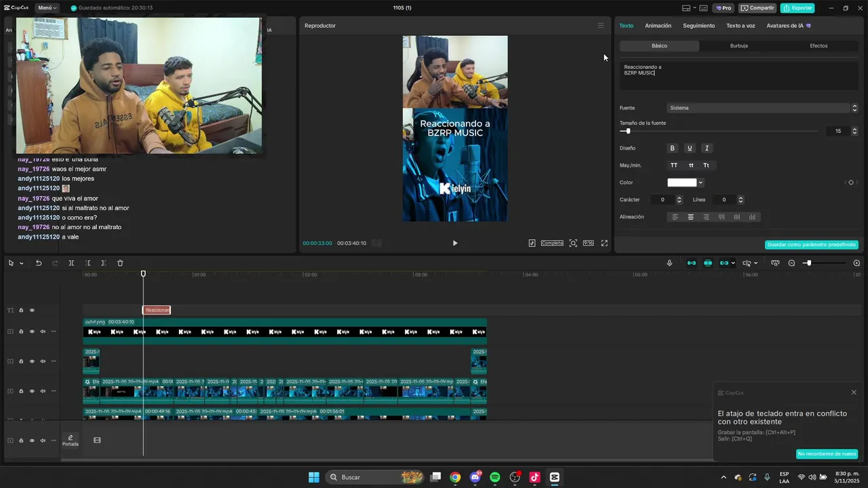Set text to all uppercase (TT)
Screen dimensions: 868x488
(x=674, y=165)
